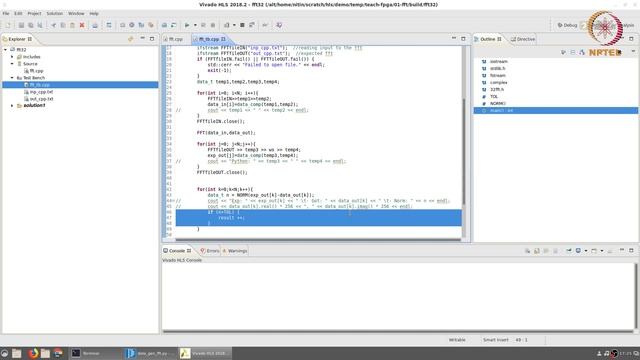Open the Help menu
The height and width of the screenshot is (360, 640).
94,13
